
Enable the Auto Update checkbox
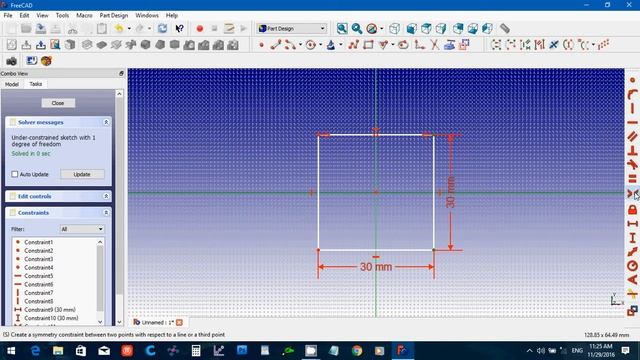click(15, 174)
